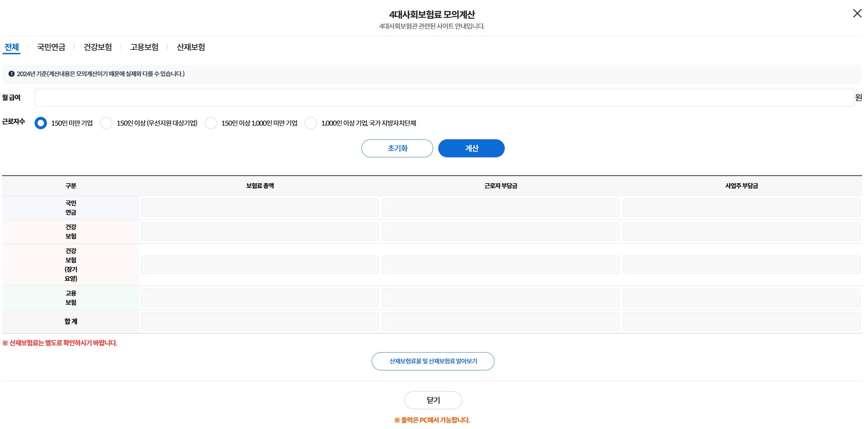The height and width of the screenshot is (429, 868).
Task: Switch to the 고용보험 tab
Action: [144, 47]
